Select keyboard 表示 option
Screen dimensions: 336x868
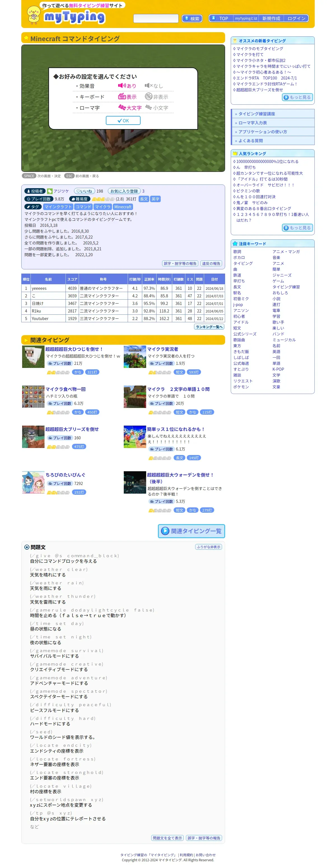[x=127, y=97]
